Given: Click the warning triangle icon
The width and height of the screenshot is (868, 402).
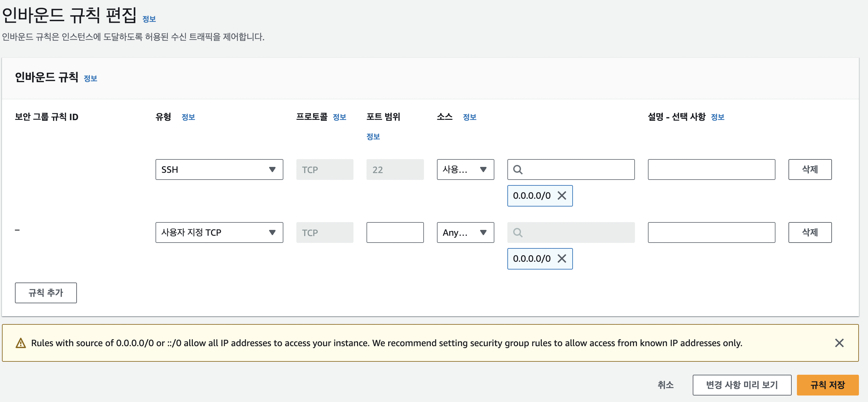Looking at the screenshot, I should pyautogui.click(x=21, y=343).
